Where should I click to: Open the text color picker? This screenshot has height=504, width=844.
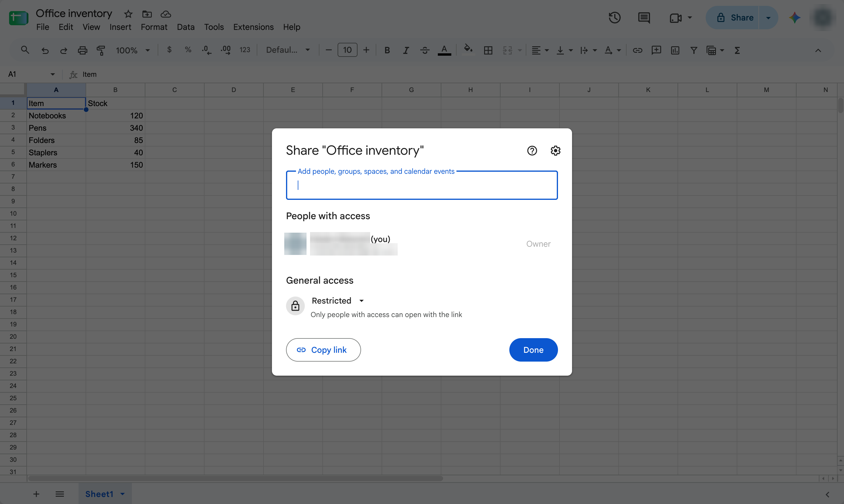tap(444, 50)
